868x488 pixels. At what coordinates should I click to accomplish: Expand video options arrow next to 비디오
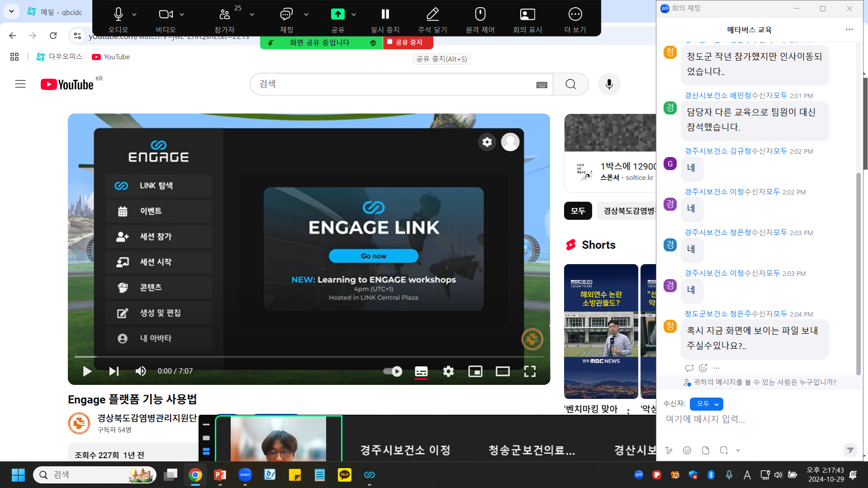pos(182,14)
